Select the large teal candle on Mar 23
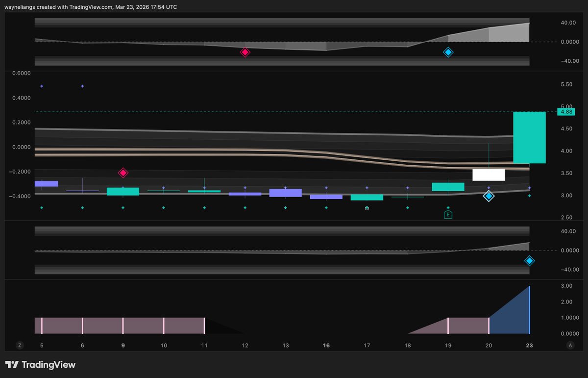Viewport: 588px width, 378px height. tap(529, 137)
